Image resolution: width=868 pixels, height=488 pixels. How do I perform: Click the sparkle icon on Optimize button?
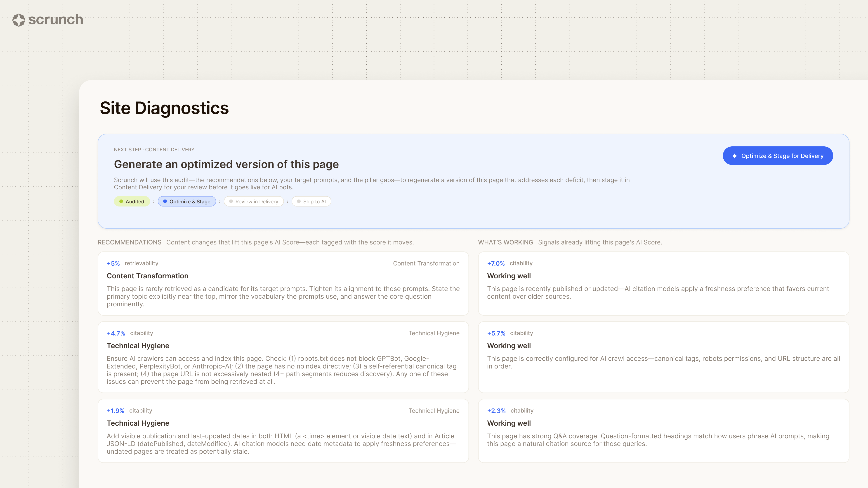click(735, 156)
